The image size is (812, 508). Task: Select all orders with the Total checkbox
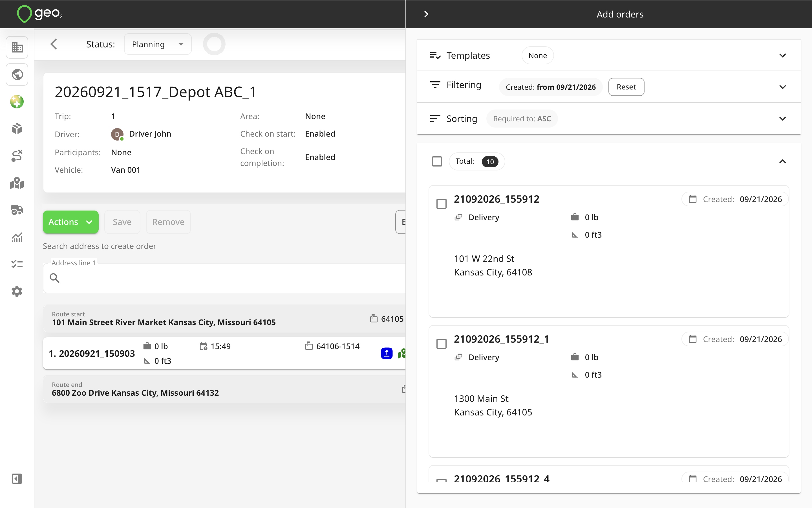coord(437,162)
